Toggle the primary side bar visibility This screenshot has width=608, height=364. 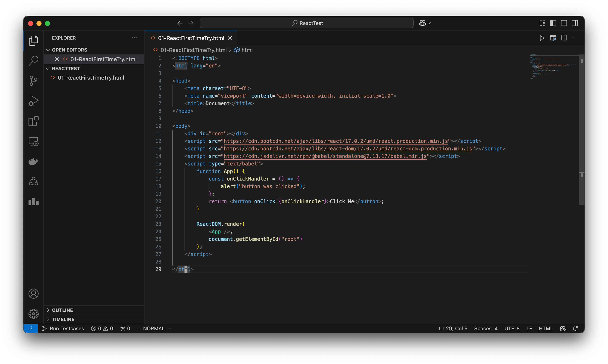[x=553, y=23]
